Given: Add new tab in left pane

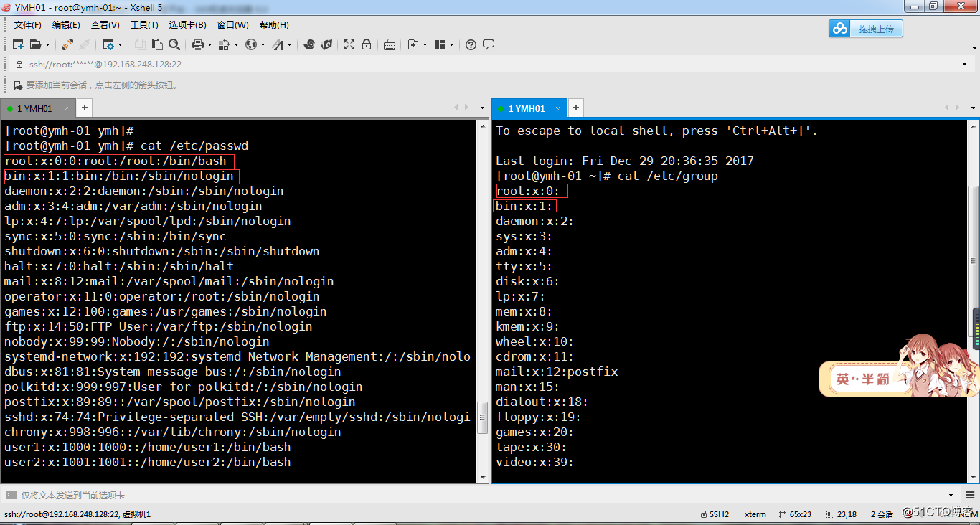Looking at the screenshot, I should click(84, 108).
